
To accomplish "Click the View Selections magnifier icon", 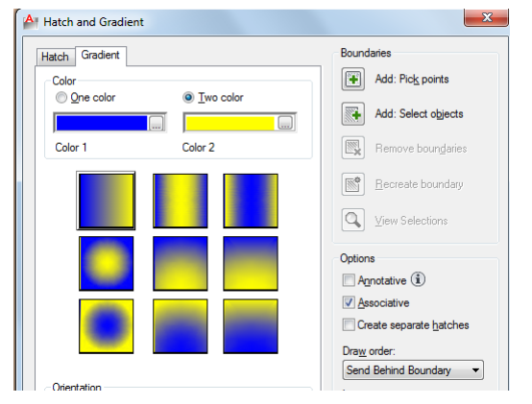I will [x=352, y=220].
